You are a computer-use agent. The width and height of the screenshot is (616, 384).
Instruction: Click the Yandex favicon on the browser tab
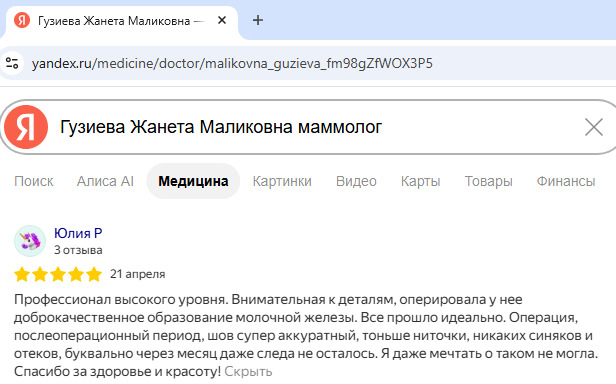[x=22, y=20]
